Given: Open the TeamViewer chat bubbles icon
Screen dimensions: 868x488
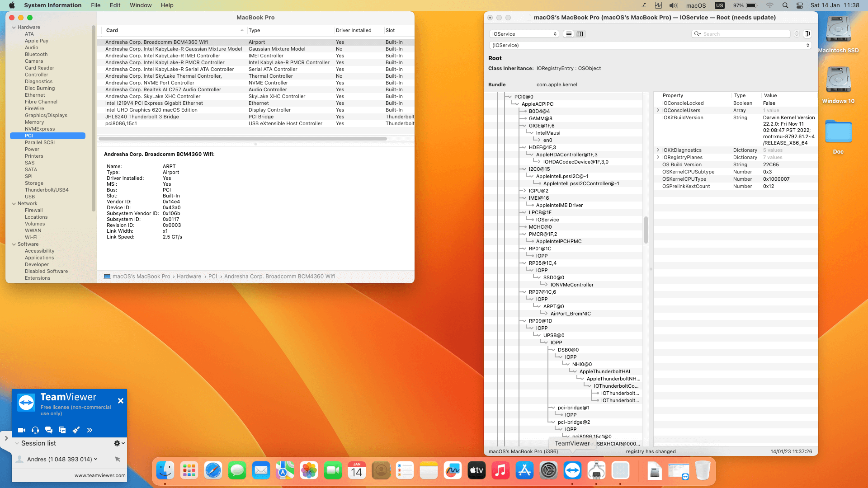Looking at the screenshot, I should (x=49, y=430).
